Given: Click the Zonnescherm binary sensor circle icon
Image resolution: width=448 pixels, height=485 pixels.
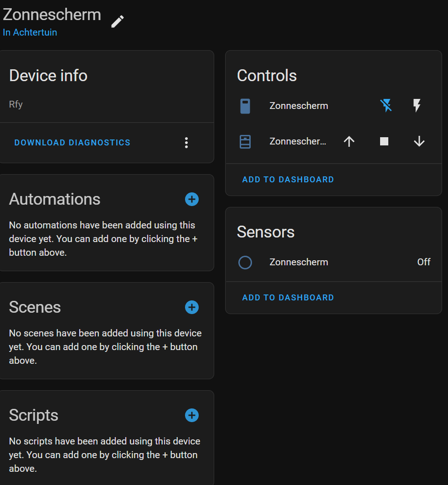Looking at the screenshot, I should [x=245, y=262].
